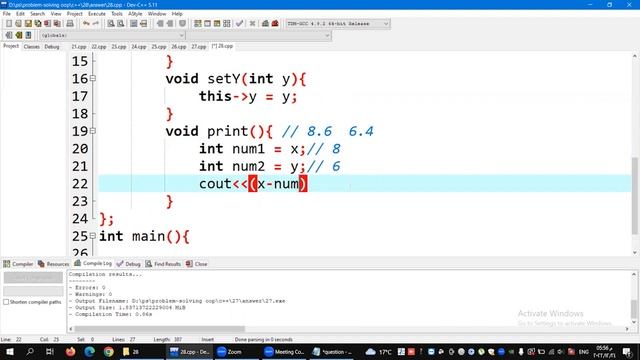This screenshot has width=640, height=360.
Task: Open the View menu
Action: point(56,13)
